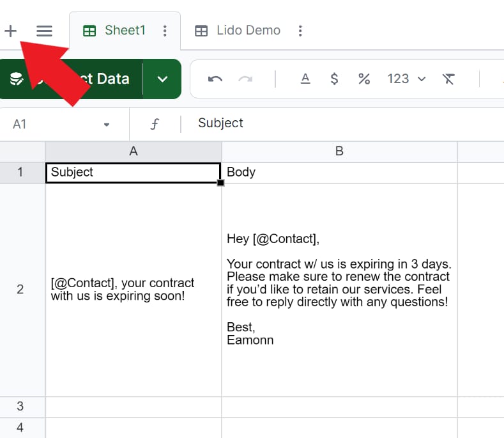Viewport: 504px width, 438px height.
Task: Switch to the Lido Demo tab
Action: [248, 31]
